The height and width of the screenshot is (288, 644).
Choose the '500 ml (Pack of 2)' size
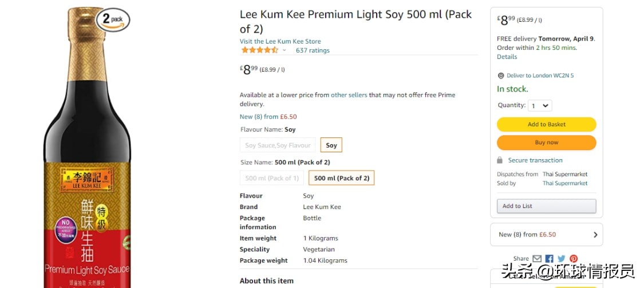[342, 178]
